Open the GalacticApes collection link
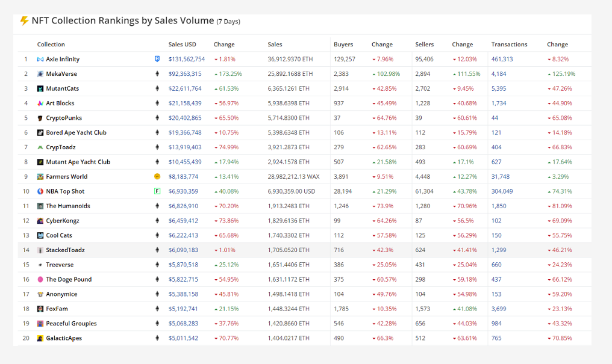The height and width of the screenshot is (364, 612). tap(64, 338)
